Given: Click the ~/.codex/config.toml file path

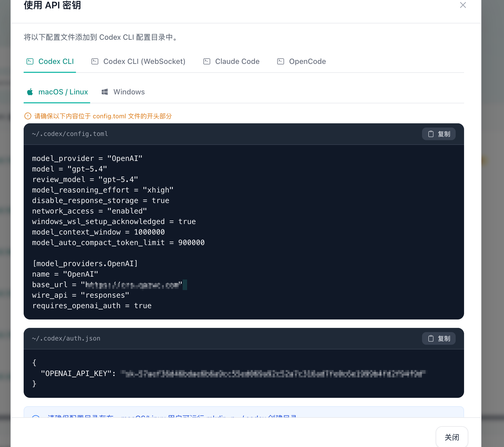Looking at the screenshot, I should click(70, 134).
